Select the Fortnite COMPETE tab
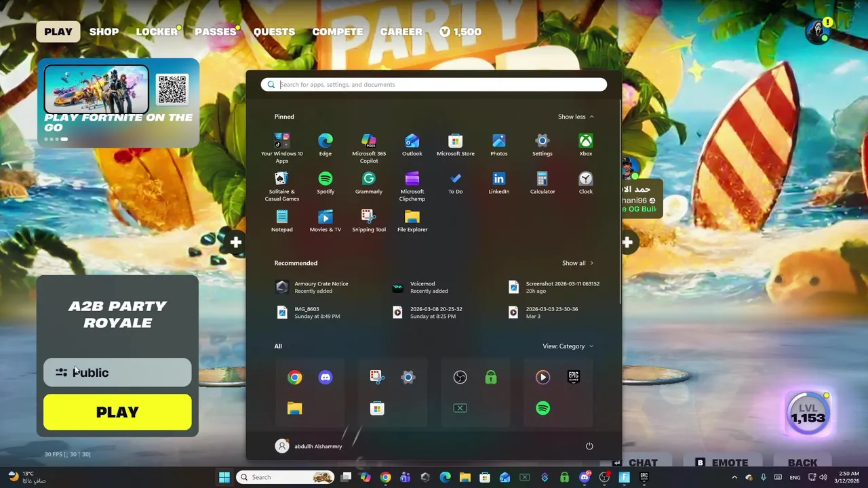 pyautogui.click(x=337, y=32)
